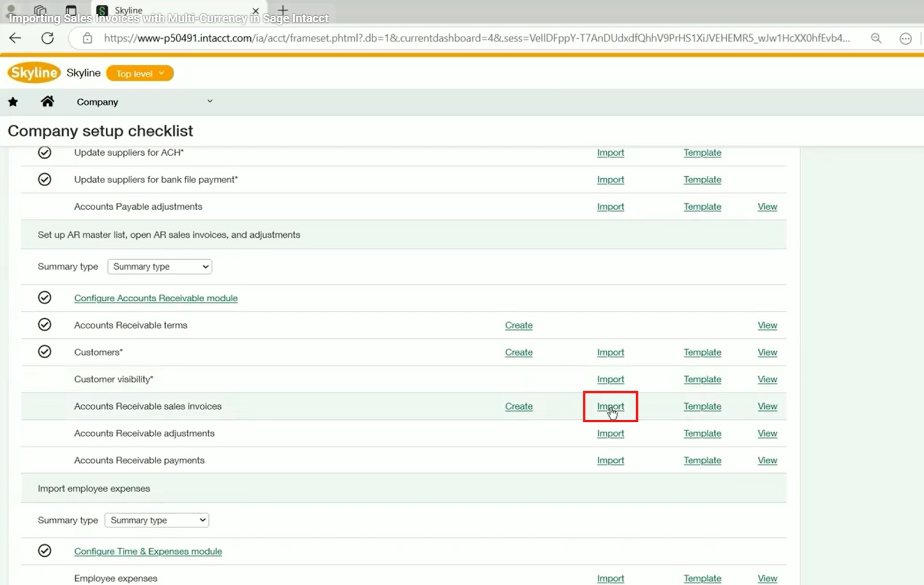Click the site lock icon in address bar

click(88, 38)
